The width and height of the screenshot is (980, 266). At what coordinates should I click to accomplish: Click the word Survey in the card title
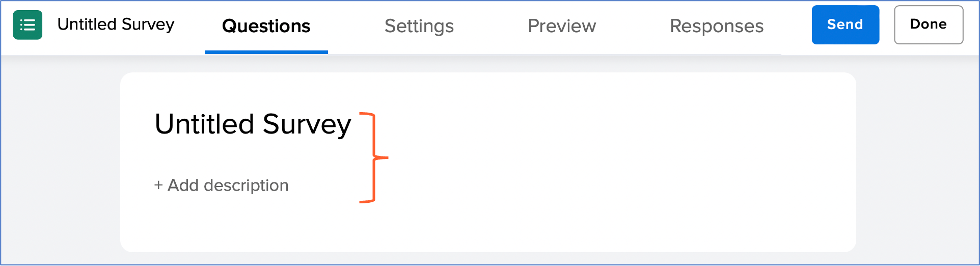[307, 124]
